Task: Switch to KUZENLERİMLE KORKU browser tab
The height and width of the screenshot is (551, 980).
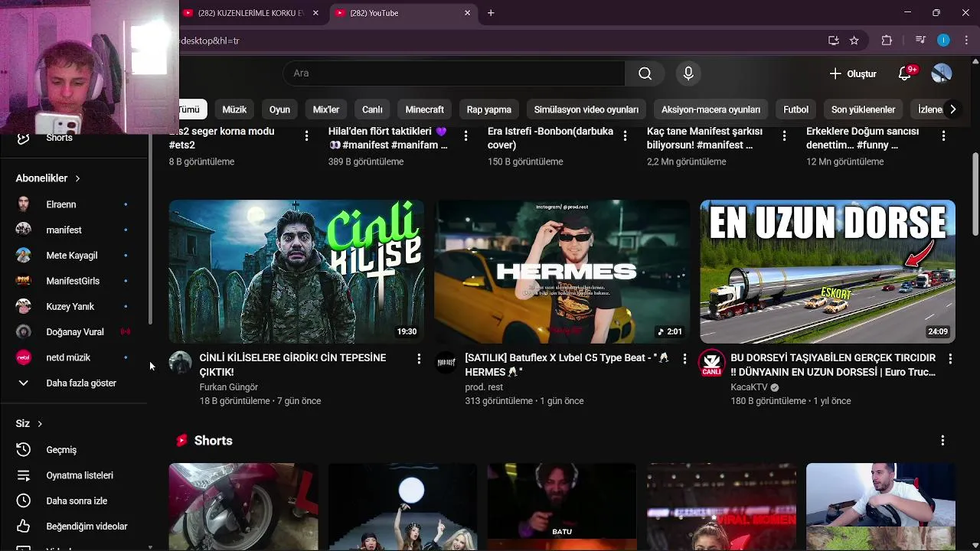Action: click(250, 13)
